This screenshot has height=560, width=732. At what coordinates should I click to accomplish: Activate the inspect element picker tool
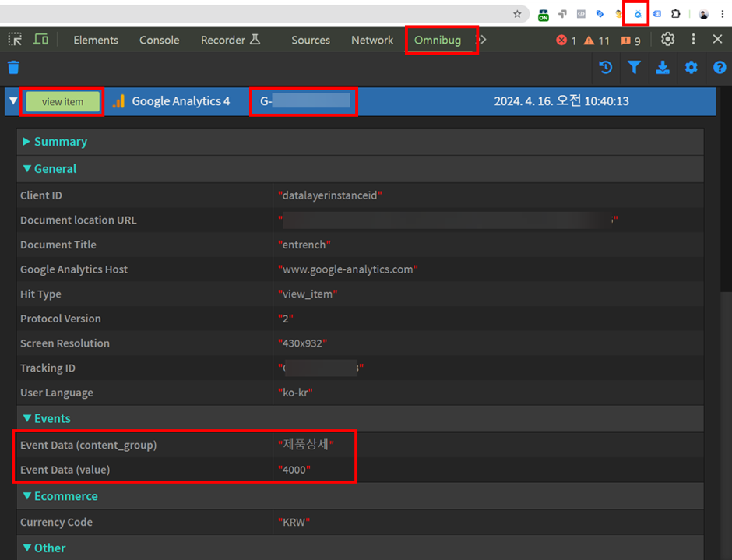(x=15, y=39)
